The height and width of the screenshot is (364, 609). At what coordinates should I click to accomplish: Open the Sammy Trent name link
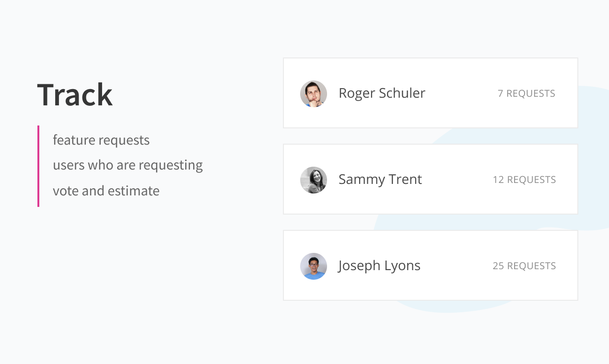pos(380,179)
